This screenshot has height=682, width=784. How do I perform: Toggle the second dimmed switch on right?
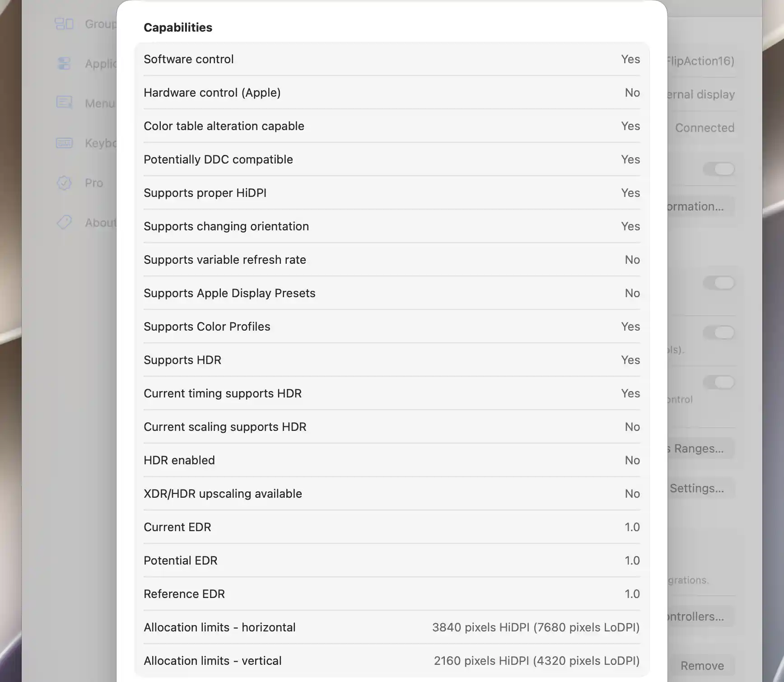pyautogui.click(x=719, y=283)
